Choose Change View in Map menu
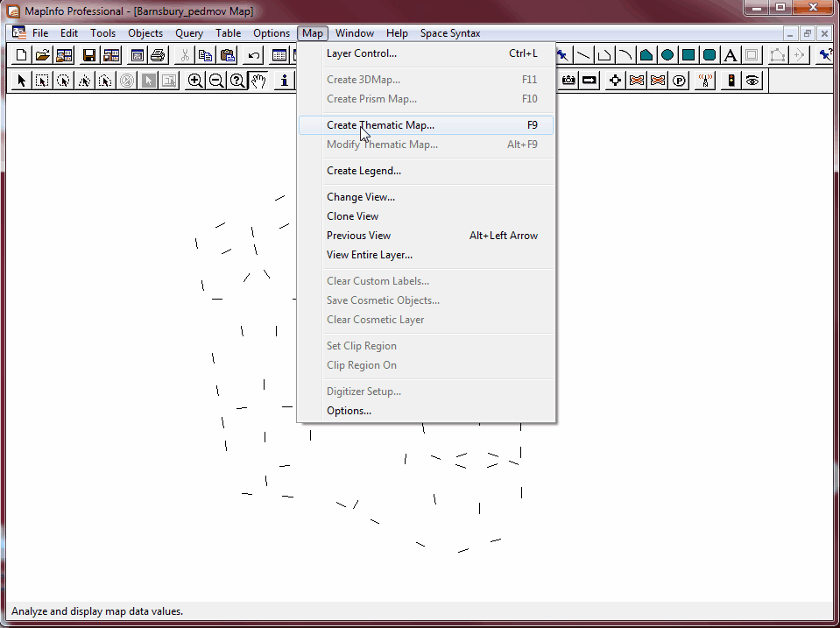 point(426,197)
